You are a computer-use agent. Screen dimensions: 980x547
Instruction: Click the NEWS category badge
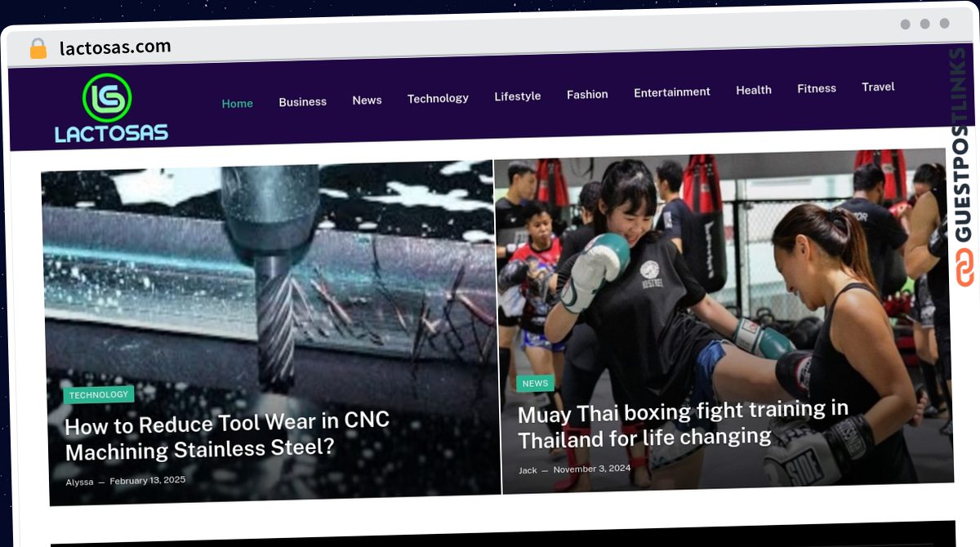535,383
